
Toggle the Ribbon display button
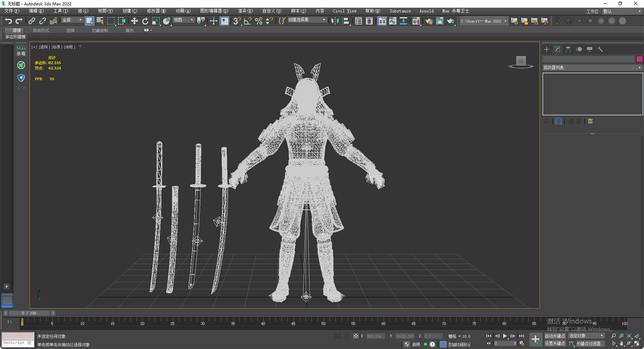coord(382,21)
